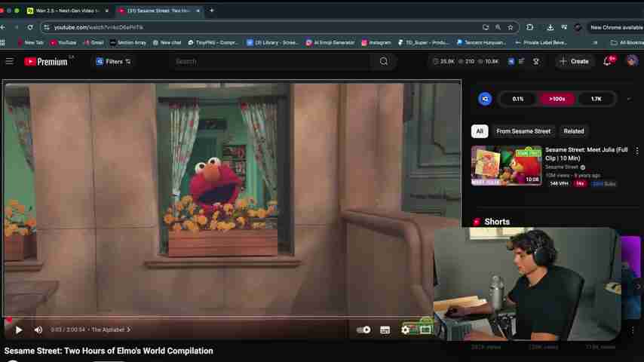Open the Create menu
The image size is (644, 362).
574,62
